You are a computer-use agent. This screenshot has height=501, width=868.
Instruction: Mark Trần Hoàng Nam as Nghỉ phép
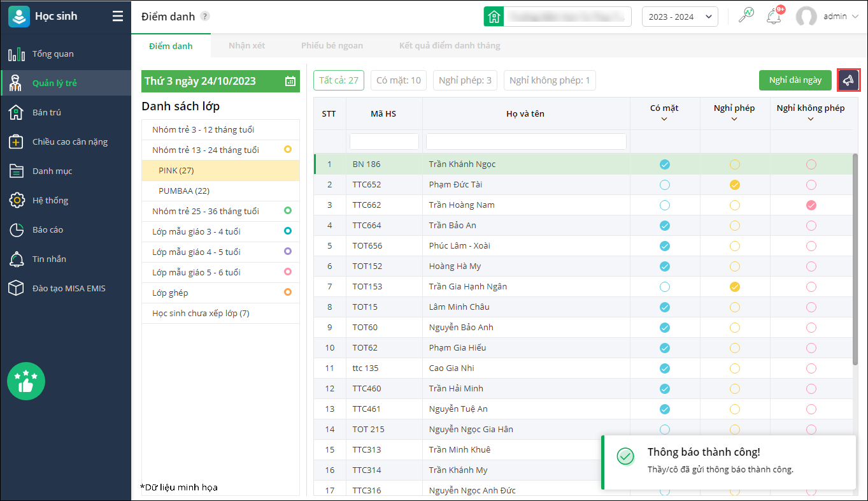click(x=735, y=205)
